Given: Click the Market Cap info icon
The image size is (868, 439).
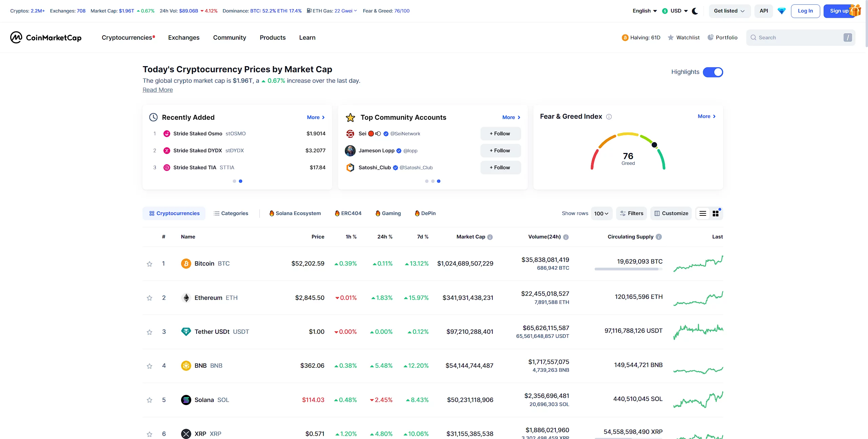Looking at the screenshot, I should pos(490,237).
